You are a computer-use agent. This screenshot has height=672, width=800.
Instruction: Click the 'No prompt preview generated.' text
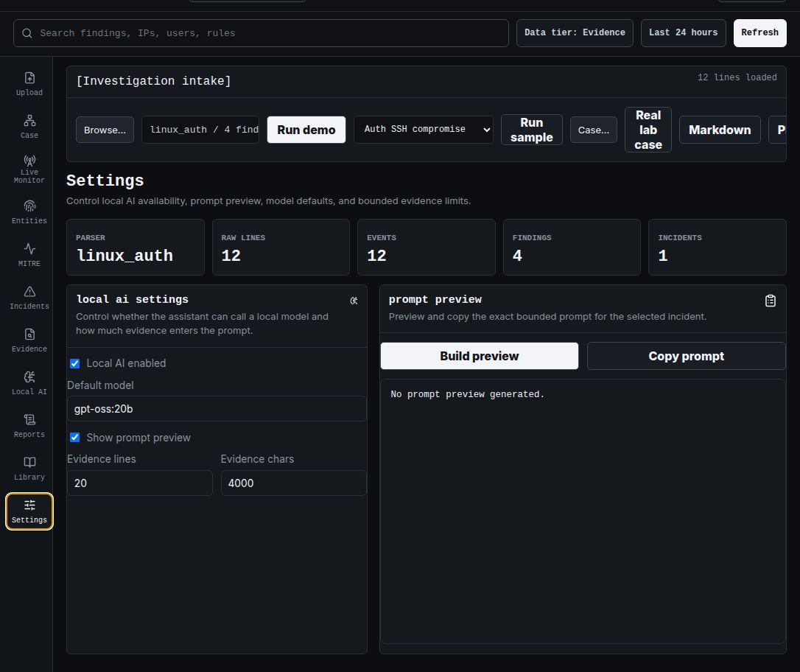(467, 394)
